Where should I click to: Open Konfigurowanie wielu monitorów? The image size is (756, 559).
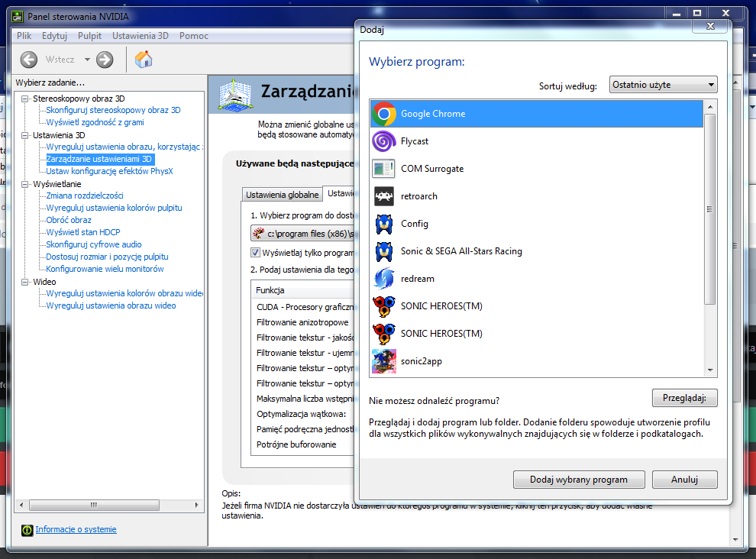tap(105, 269)
